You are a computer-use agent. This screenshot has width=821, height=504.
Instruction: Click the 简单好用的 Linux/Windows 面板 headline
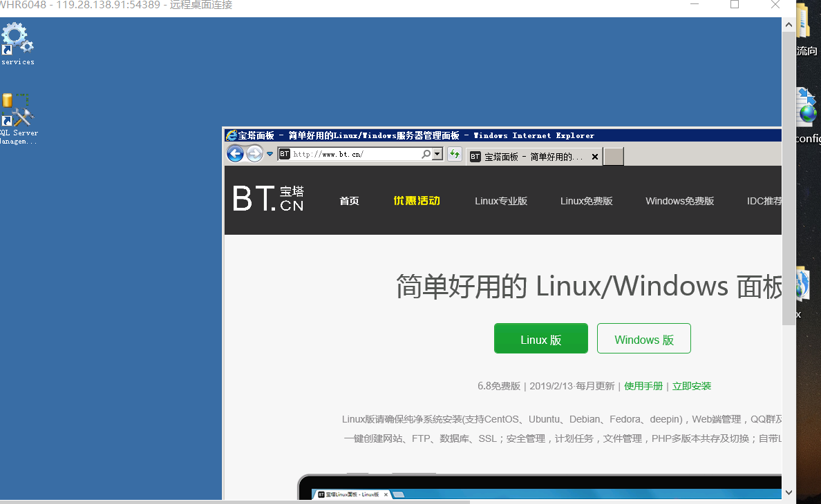click(x=589, y=286)
